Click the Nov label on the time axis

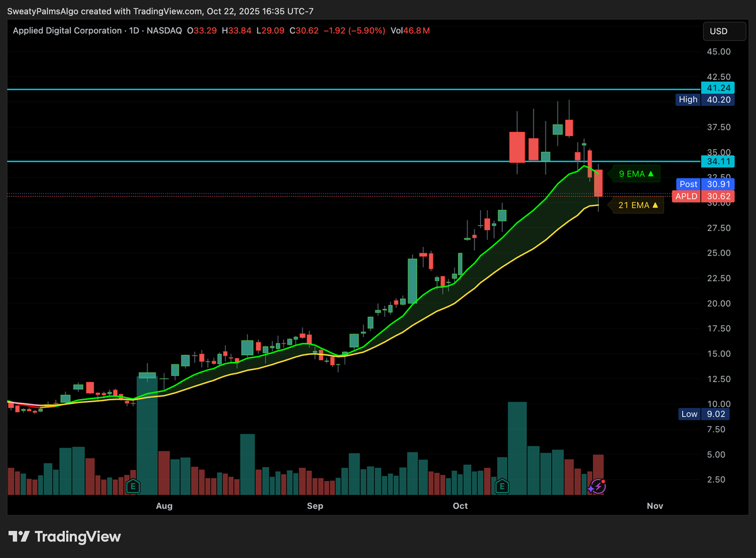coord(655,506)
